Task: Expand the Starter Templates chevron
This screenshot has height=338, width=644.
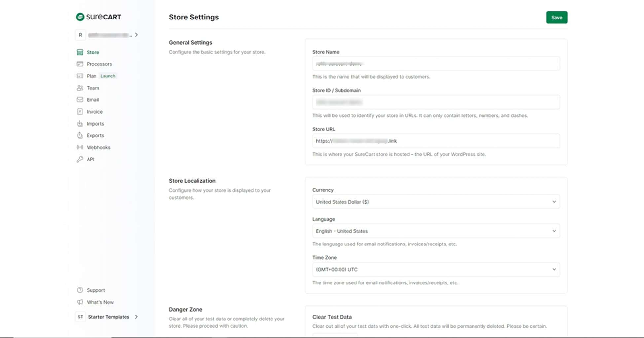Action: click(136, 317)
